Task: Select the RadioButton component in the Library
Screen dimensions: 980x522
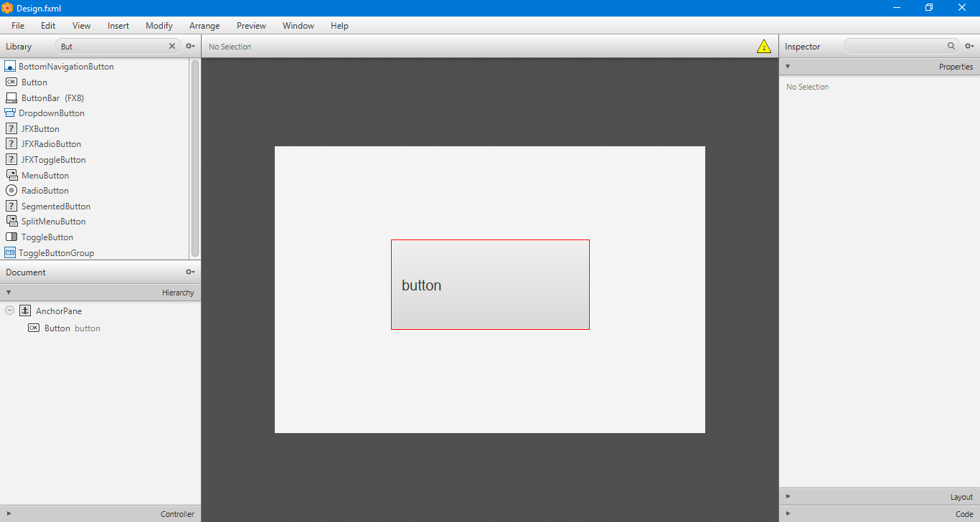Action: [x=44, y=190]
